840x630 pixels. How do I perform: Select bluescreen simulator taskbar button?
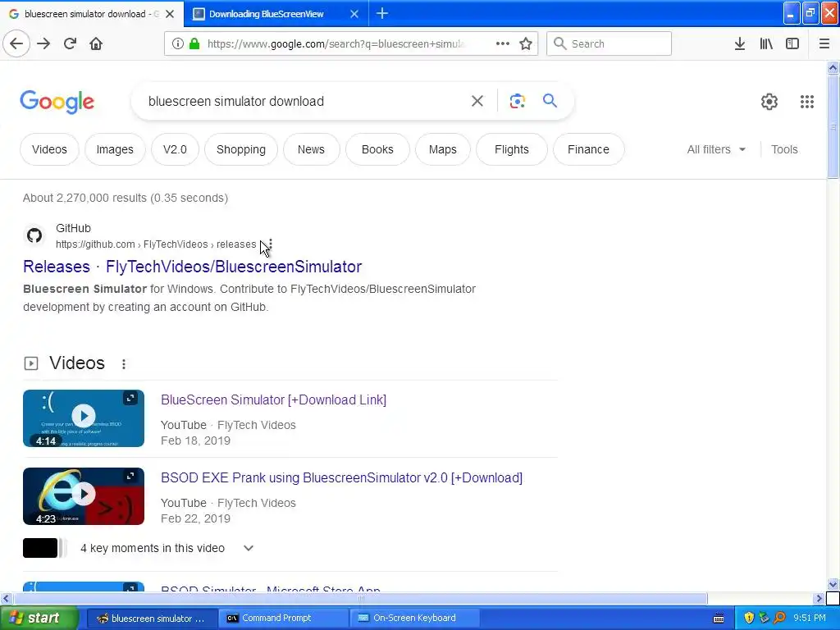(152, 619)
